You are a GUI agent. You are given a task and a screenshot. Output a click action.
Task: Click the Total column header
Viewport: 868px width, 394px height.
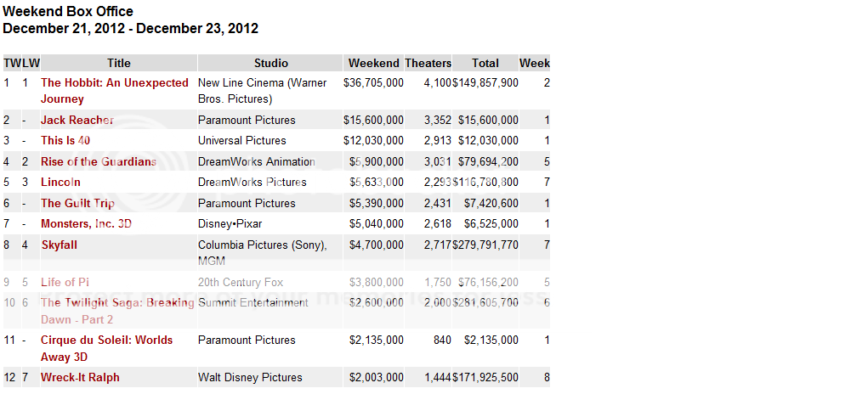tap(485, 64)
